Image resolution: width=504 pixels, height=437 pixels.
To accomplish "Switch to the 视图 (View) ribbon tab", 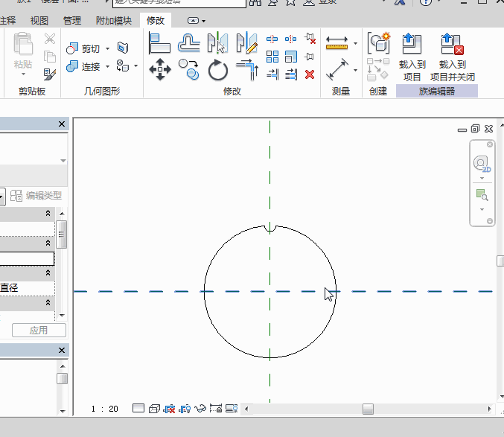I will [x=39, y=21].
